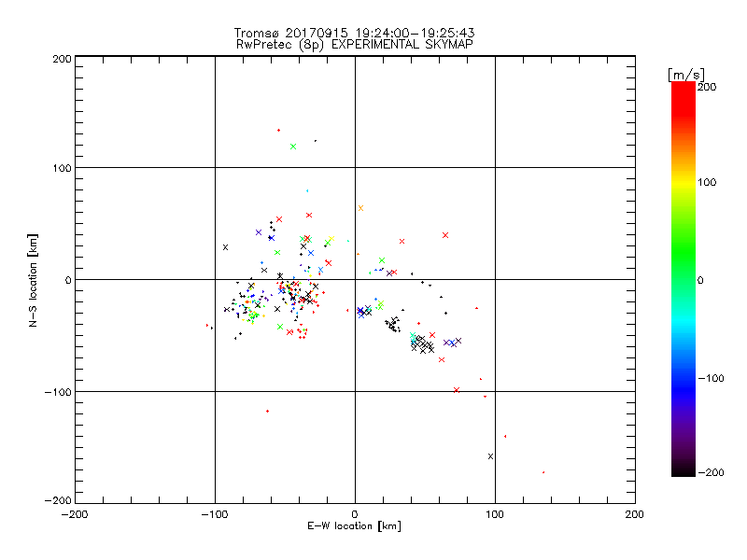This screenshot has width=747, height=560.
Task: Select the isolated green X above the 100 km line
Action: (x=293, y=147)
